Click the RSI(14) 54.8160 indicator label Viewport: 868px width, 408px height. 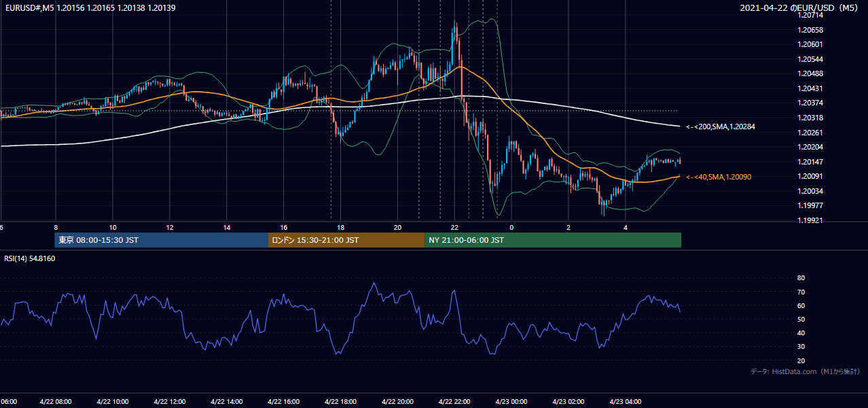[30, 258]
